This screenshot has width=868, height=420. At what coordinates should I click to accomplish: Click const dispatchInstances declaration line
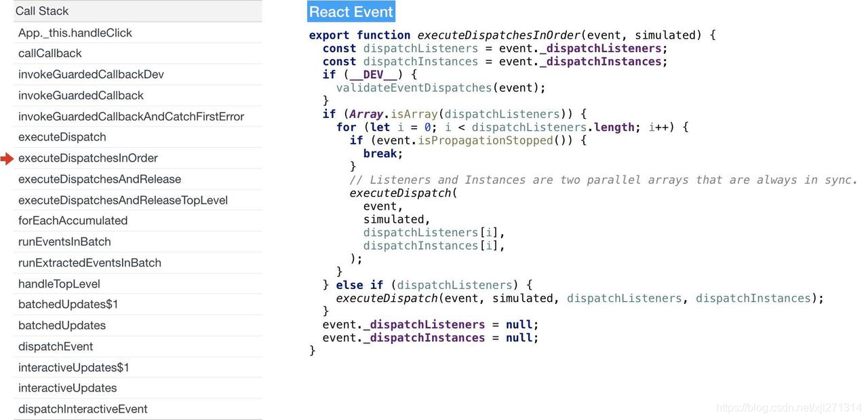(x=495, y=62)
